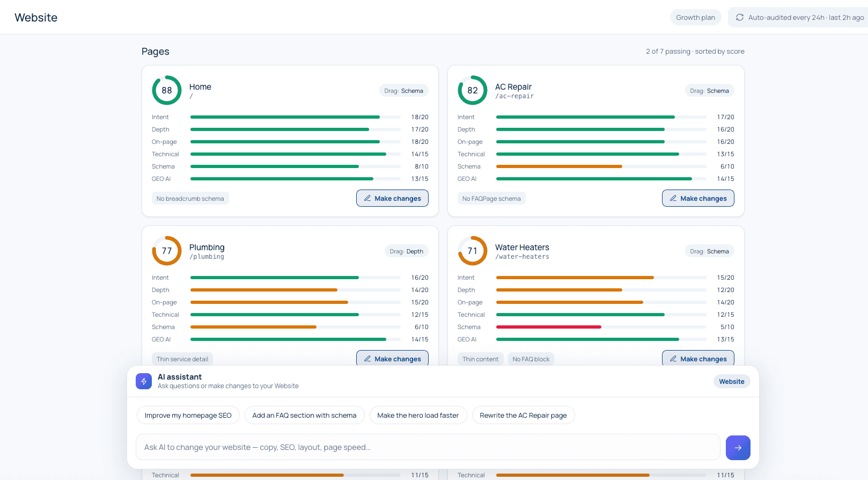Screen dimensions: 868x480
Task: Focus the Ask AI text input field
Action: coord(428,447)
